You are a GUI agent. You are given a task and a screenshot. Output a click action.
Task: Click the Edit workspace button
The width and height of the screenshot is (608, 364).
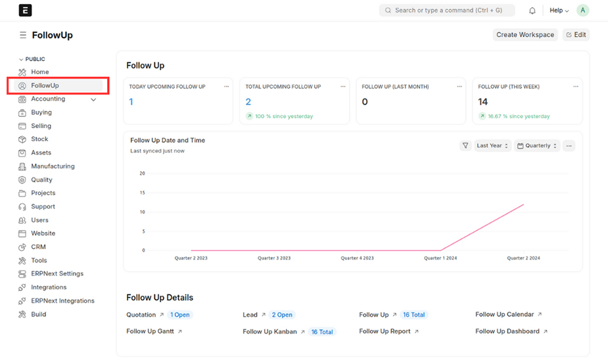[576, 35]
